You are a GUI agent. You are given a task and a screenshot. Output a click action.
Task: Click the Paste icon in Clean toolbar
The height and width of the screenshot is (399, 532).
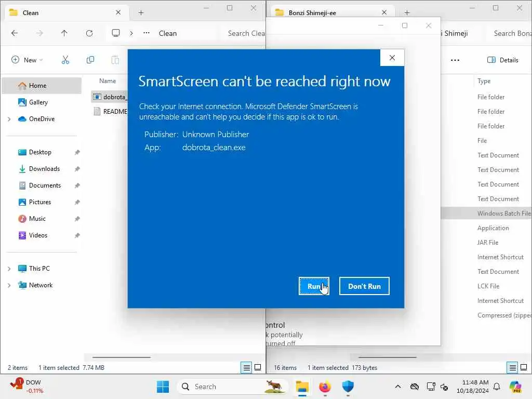pyautogui.click(x=115, y=60)
